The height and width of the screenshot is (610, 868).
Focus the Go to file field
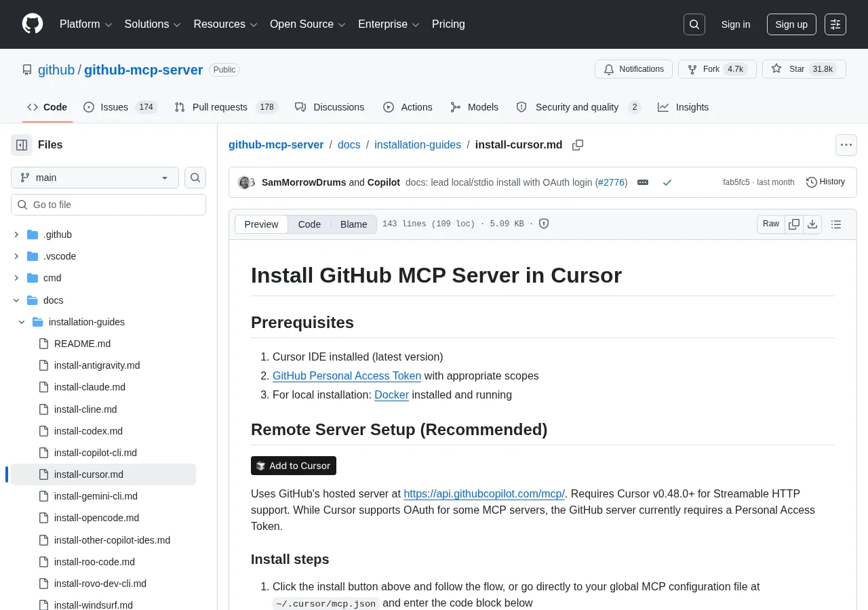pyautogui.click(x=108, y=205)
